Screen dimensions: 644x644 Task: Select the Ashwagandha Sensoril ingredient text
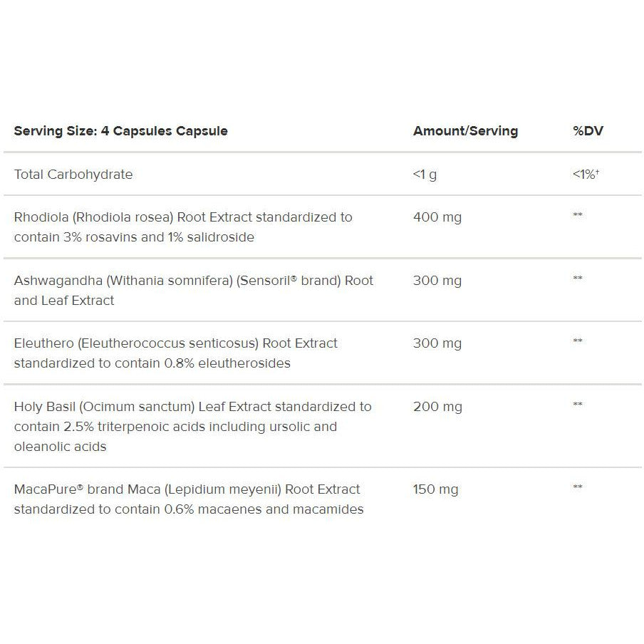pyautogui.click(x=194, y=291)
